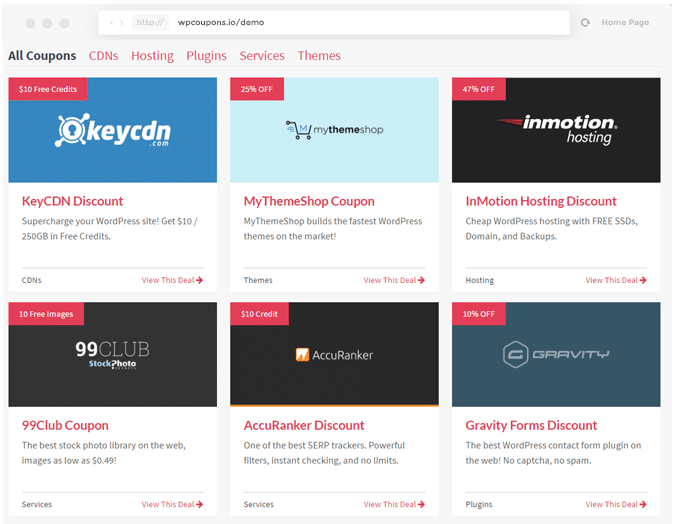The height and width of the screenshot is (524, 674).
Task: Click the Hosting category under InMotion card
Action: (480, 280)
